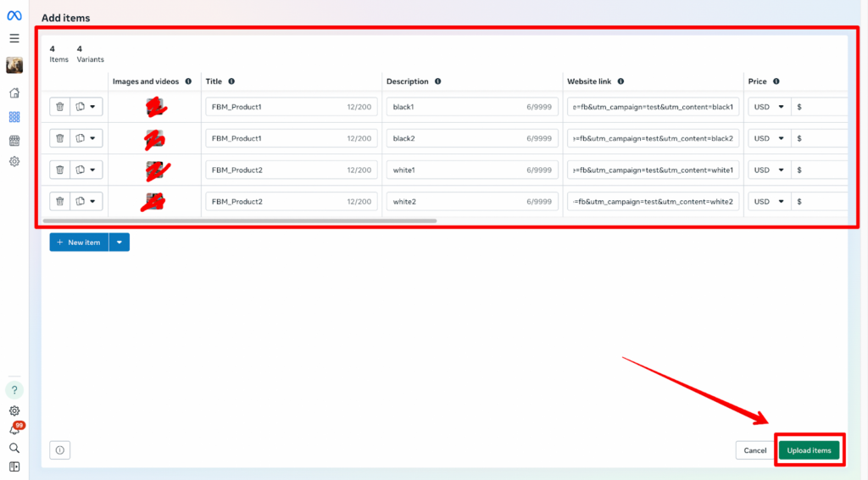Open the catalog grid icon in sidebar
868x480 pixels.
[x=14, y=117]
